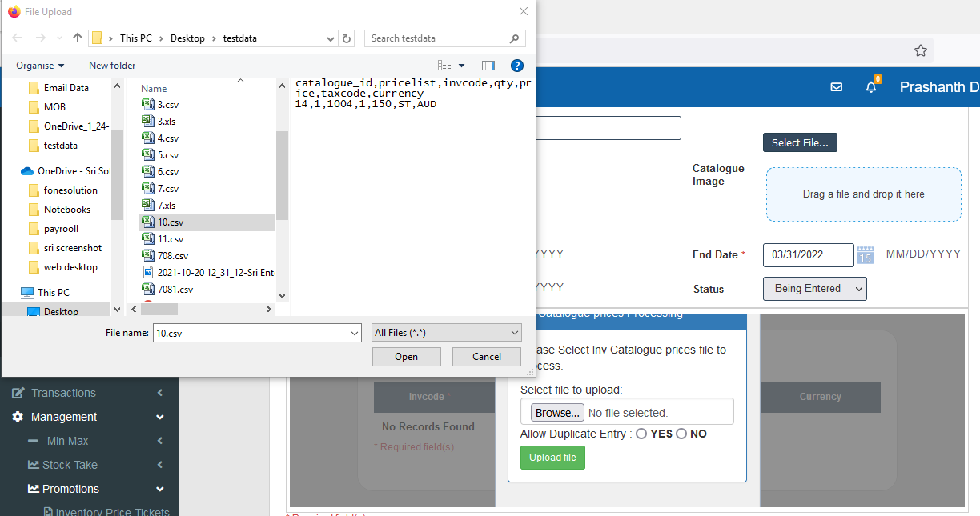Refresh the testdata folder listing
The width and height of the screenshot is (980, 516).
pyautogui.click(x=347, y=38)
